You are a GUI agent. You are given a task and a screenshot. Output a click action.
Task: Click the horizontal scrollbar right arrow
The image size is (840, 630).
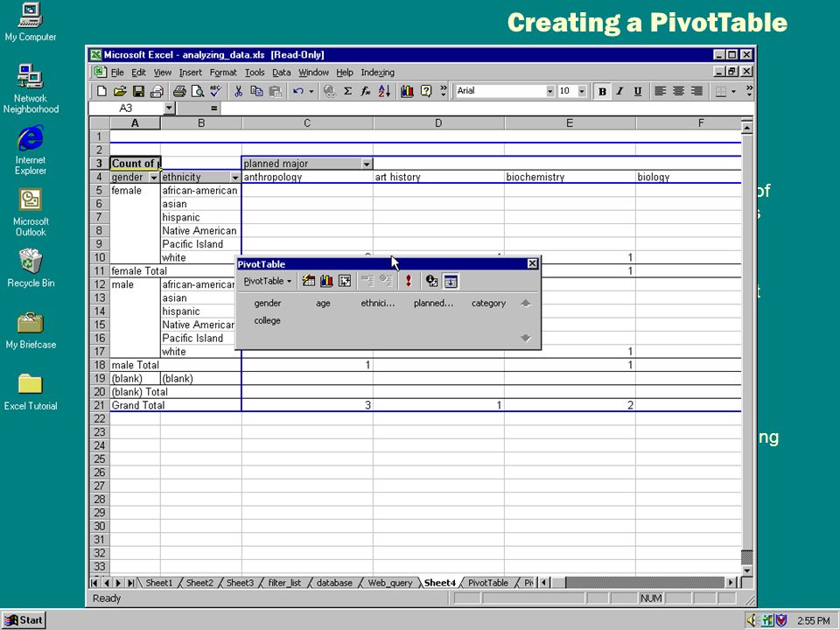[731, 583]
